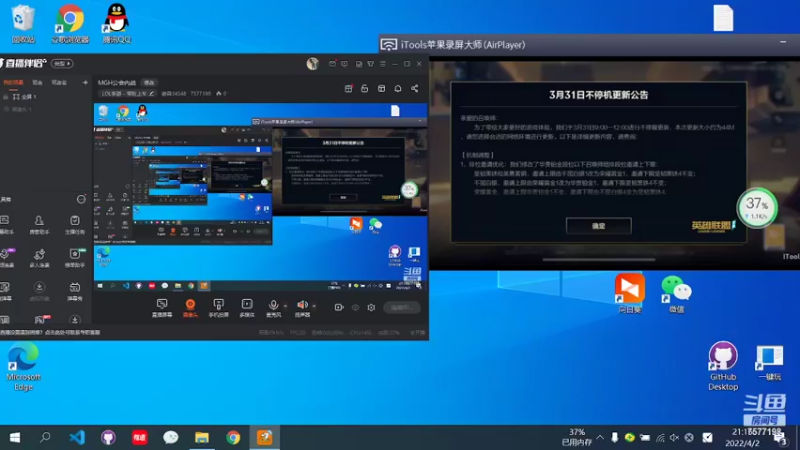Select desktop screen capture source
The image size is (800, 450).
coord(162,308)
